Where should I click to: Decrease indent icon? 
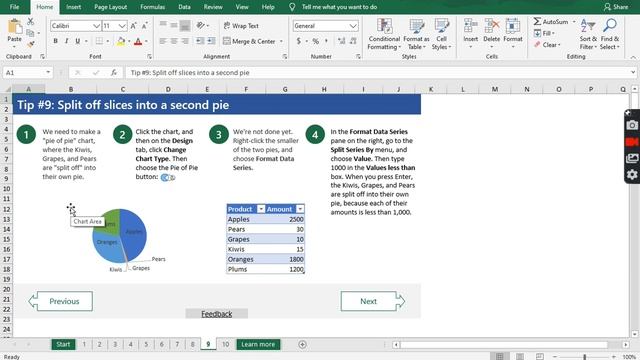[x=200, y=41]
